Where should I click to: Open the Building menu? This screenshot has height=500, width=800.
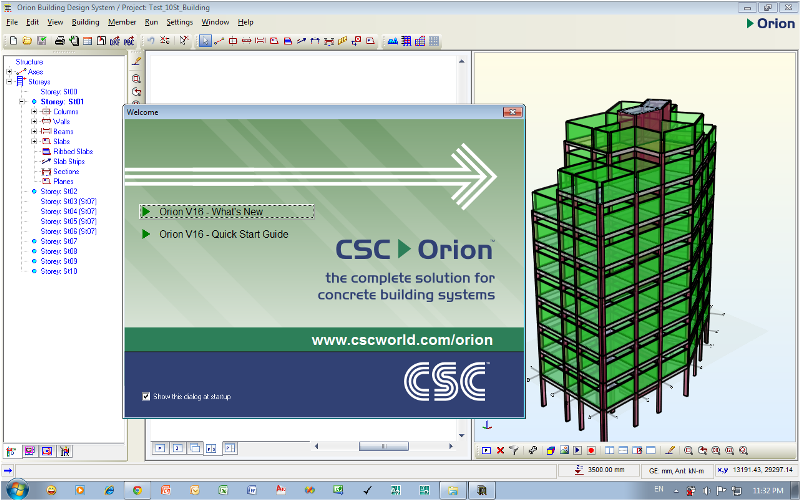click(x=85, y=22)
